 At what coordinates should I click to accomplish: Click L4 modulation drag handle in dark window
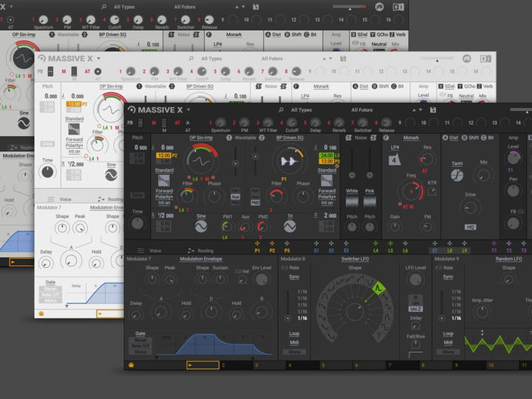tap(375, 243)
